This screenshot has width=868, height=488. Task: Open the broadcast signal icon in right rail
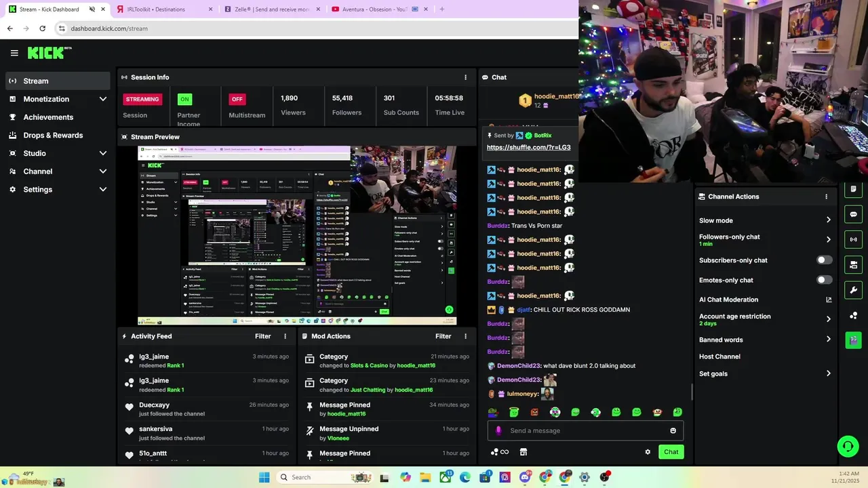853,239
